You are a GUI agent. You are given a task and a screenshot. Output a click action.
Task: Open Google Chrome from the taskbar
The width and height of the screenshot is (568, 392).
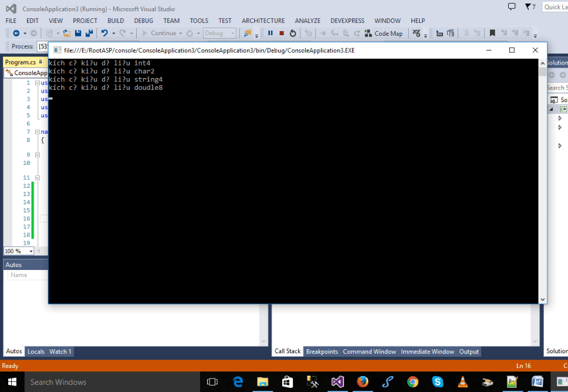click(413, 382)
